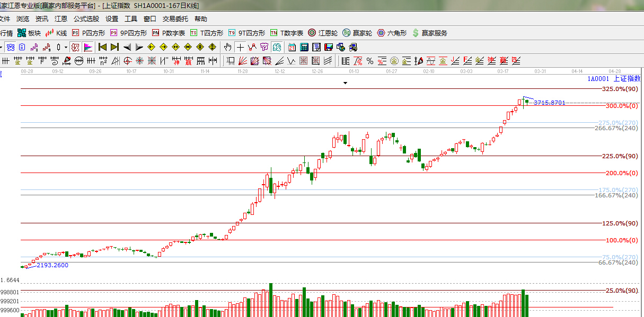Toggle the crosshair cursor tool
The width and height of the screenshot is (644, 317).
click(240, 47)
